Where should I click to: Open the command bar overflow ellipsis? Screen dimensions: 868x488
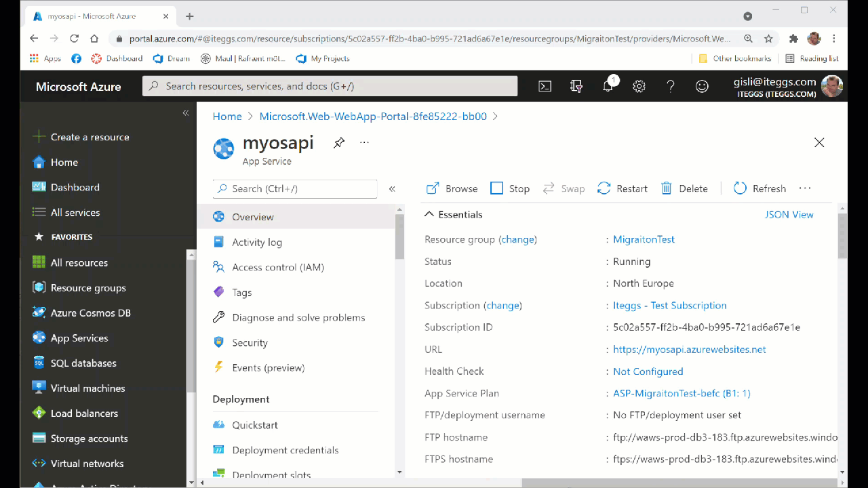point(805,188)
